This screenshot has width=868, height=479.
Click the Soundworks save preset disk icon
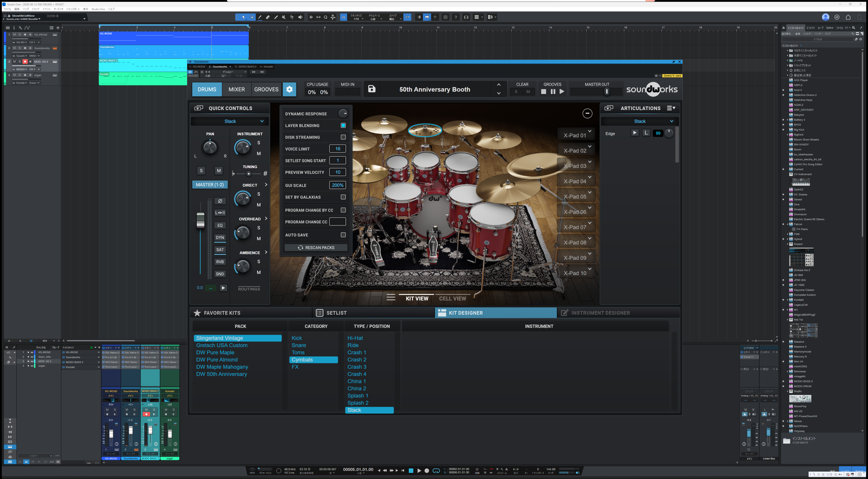[372, 89]
